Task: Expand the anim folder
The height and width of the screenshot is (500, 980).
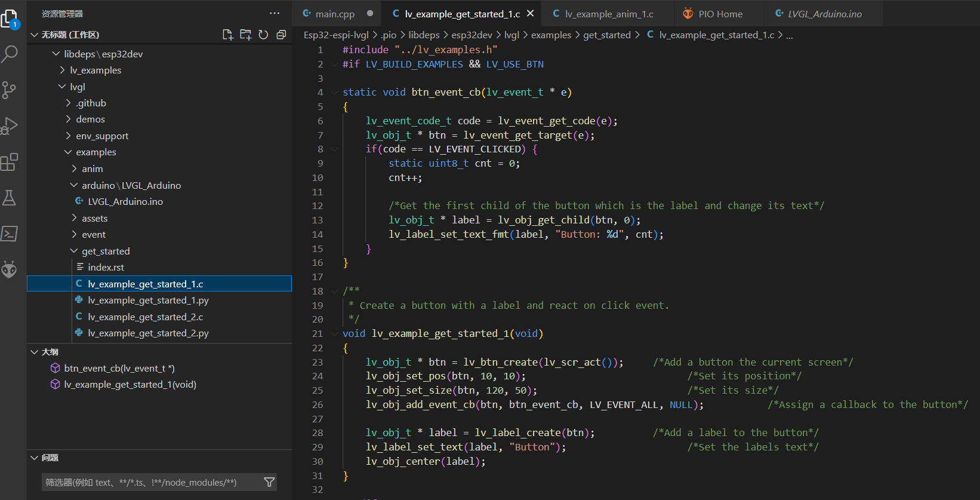Action: click(x=92, y=169)
